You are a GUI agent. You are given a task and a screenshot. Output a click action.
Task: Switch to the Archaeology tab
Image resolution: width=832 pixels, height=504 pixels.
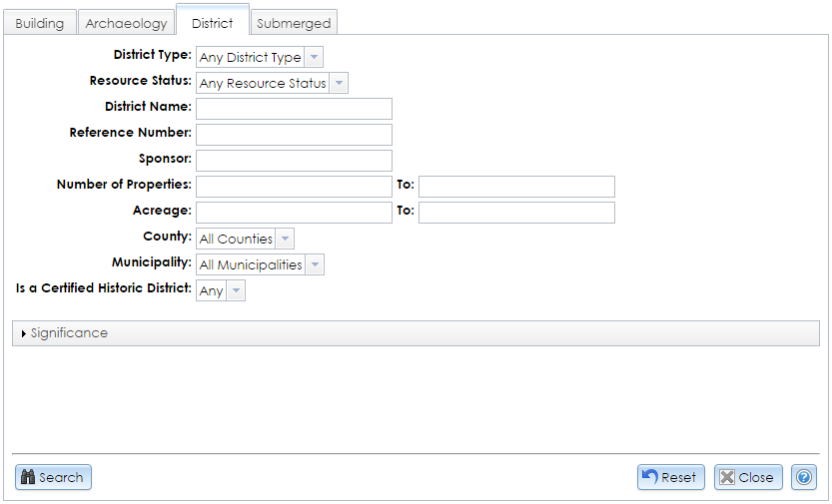(x=126, y=23)
